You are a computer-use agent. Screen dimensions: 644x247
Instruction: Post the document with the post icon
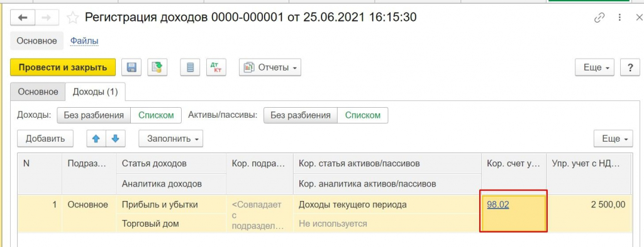pos(157,67)
